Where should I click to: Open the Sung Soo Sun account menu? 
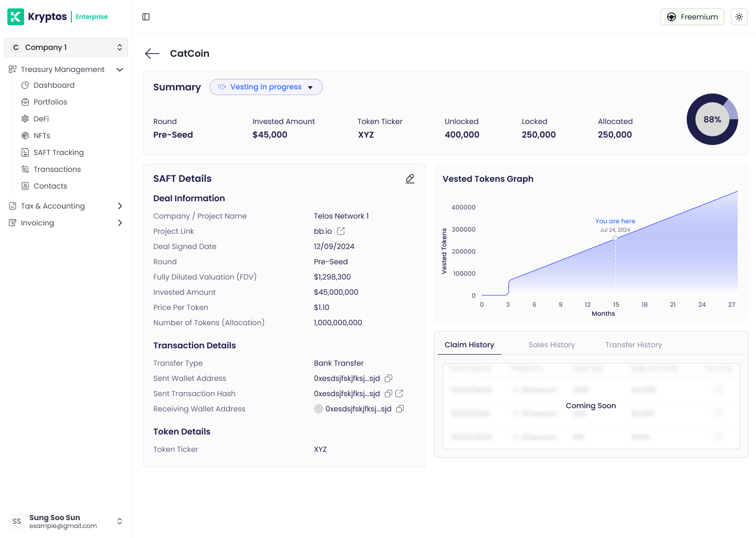point(66,521)
